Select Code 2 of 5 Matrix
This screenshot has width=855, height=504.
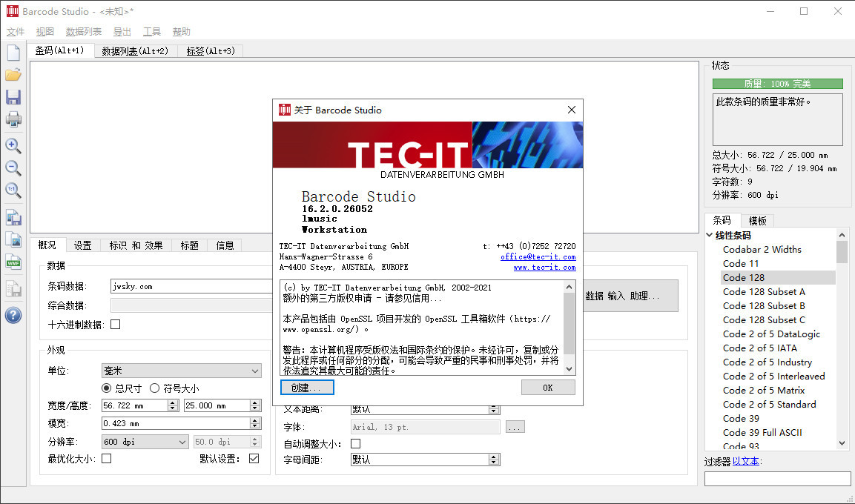[x=763, y=390]
